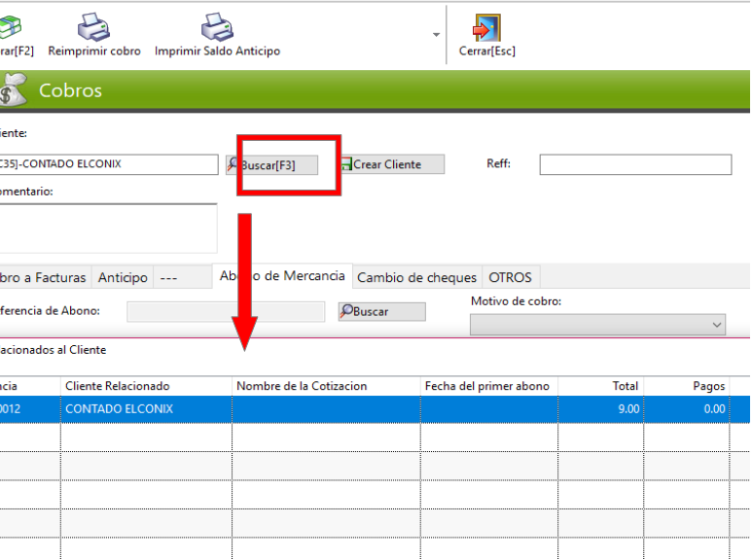The image size is (753, 560).
Task: Click inside the Comentario text area
Action: (108, 227)
